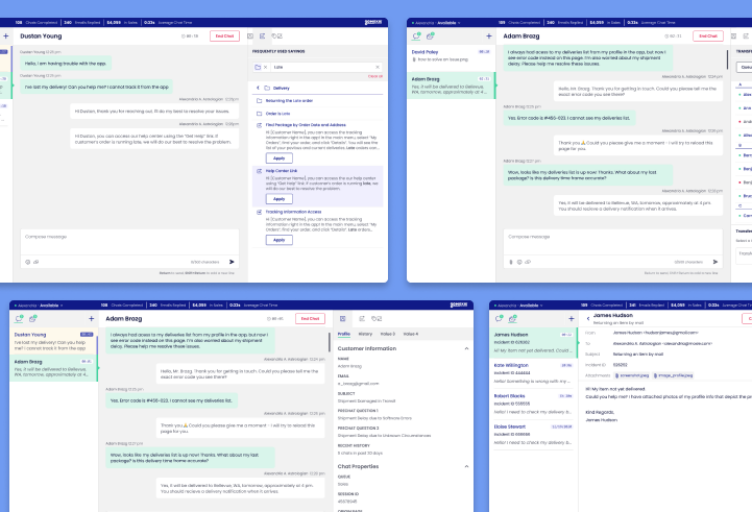Go back using chevron beside Delivery folder
The image size is (752, 512).
[x=257, y=87]
